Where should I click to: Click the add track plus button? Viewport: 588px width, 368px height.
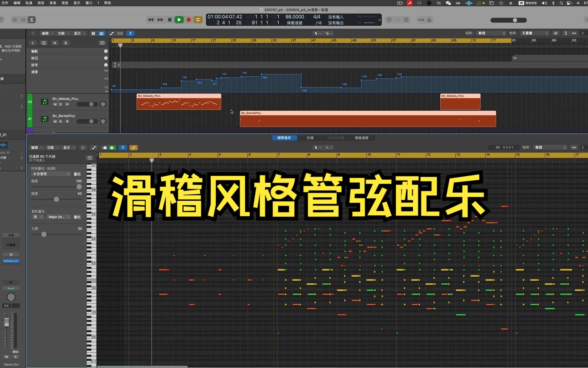33,43
